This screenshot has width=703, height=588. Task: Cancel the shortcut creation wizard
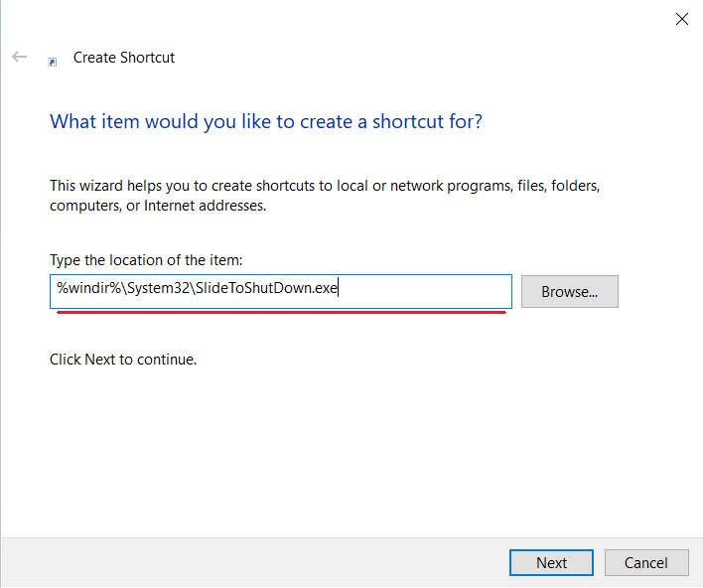click(x=645, y=562)
